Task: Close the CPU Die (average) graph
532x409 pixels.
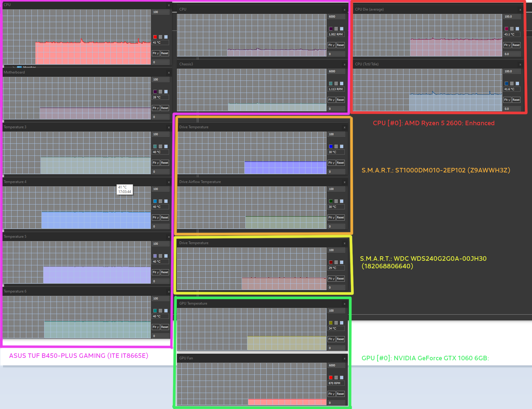Action: (520, 10)
